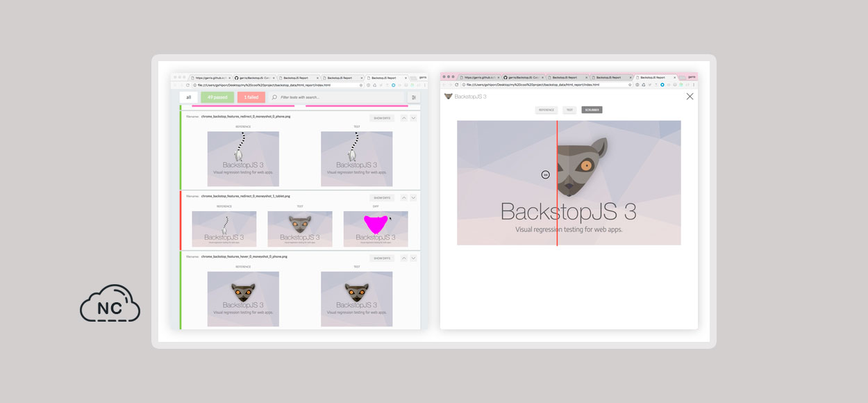This screenshot has height=403, width=868.
Task: Close the GitHub garris/BackstopJS tab in left browser
Action: (x=274, y=78)
